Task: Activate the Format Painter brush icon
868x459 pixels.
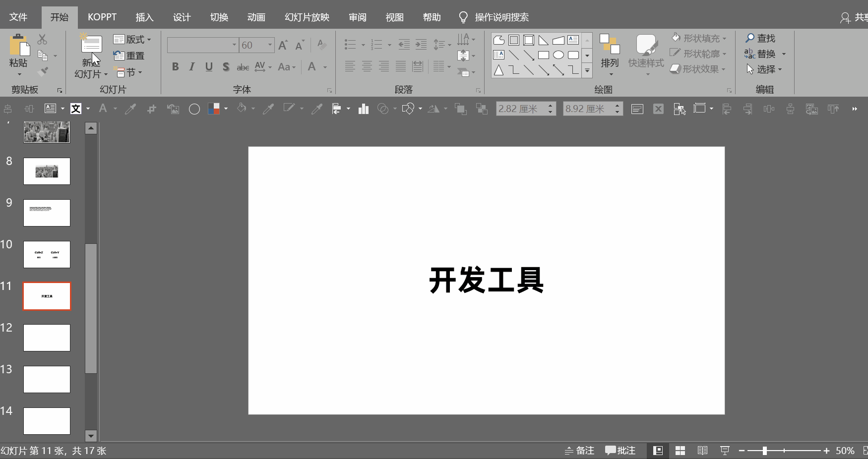Action: (x=43, y=71)
